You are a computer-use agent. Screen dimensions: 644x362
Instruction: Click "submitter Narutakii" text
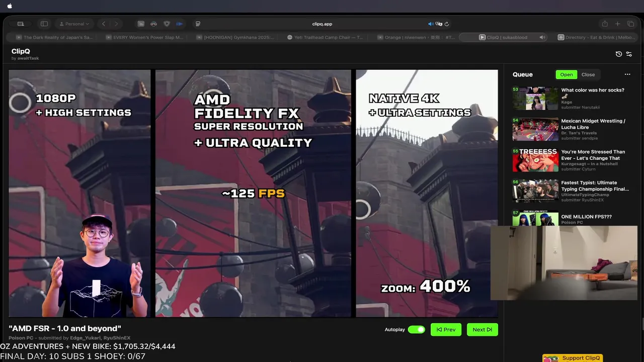coord(581,107)
